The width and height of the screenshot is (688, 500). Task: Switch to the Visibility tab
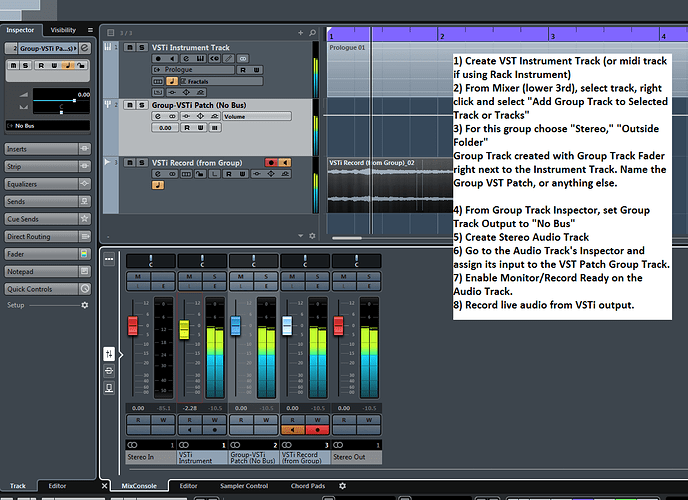click(x=63, y=30)
